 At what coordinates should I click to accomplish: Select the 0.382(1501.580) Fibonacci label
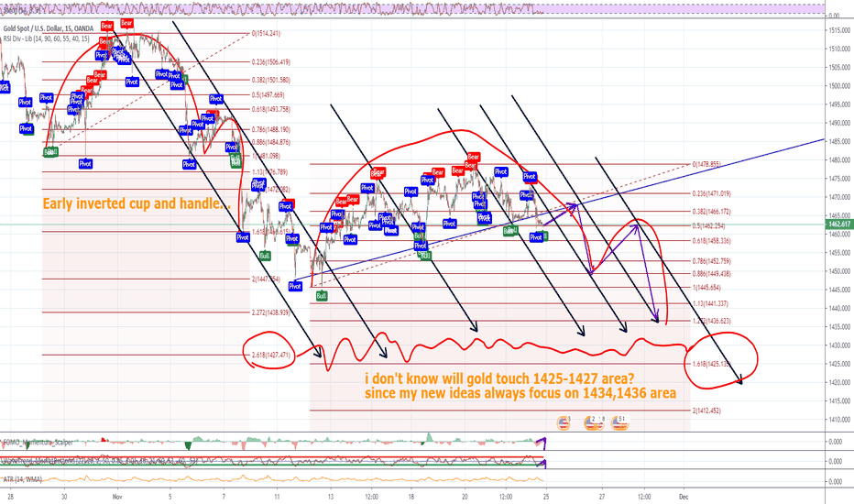(270, 80)
